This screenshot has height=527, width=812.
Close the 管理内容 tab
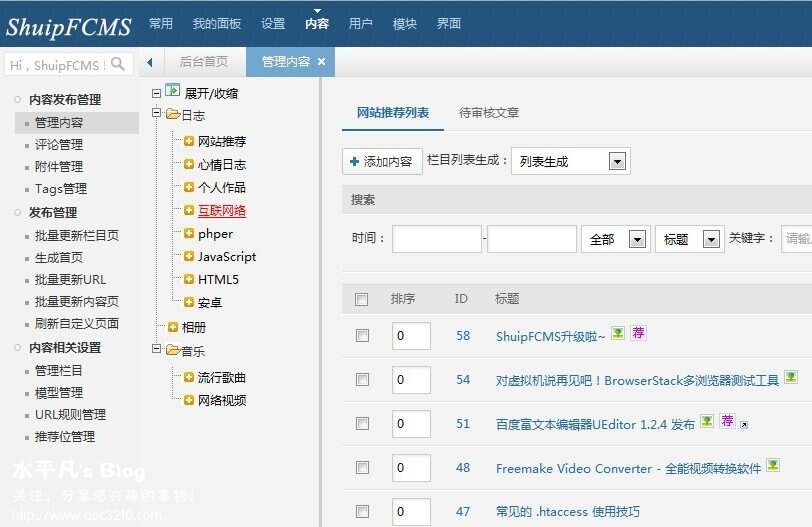pos(322,62)
